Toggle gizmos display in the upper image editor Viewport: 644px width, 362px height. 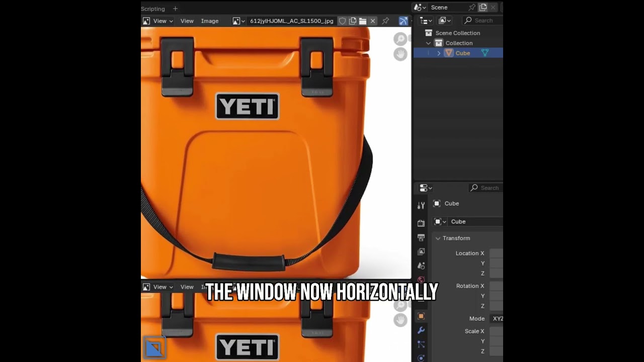[404, 21]
